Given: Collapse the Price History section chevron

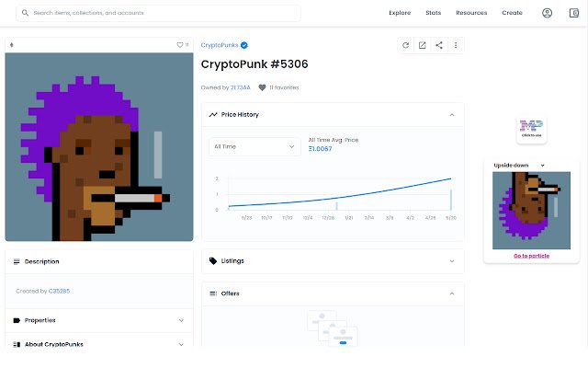Looking at the screenshot, I should pyautogui.click(x=452, y=115).
